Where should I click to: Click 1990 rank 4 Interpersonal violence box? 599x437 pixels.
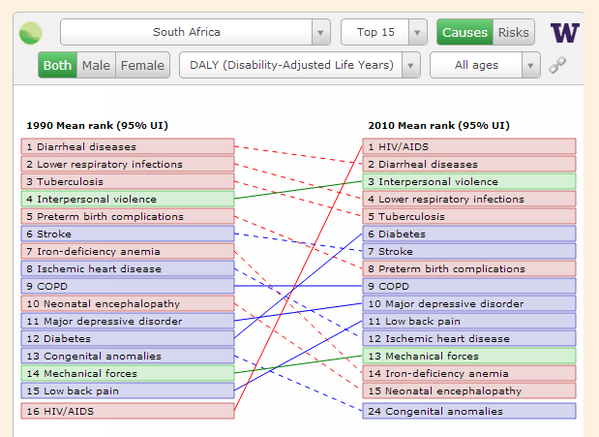pos(128,199)
